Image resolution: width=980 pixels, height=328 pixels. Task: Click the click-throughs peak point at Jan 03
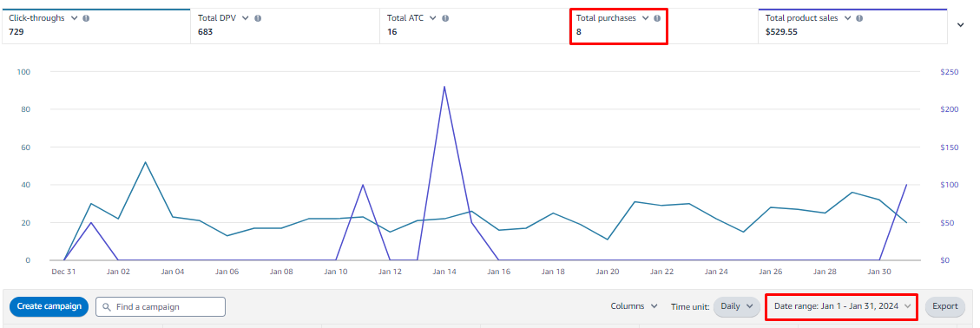(x=146, y=161)
